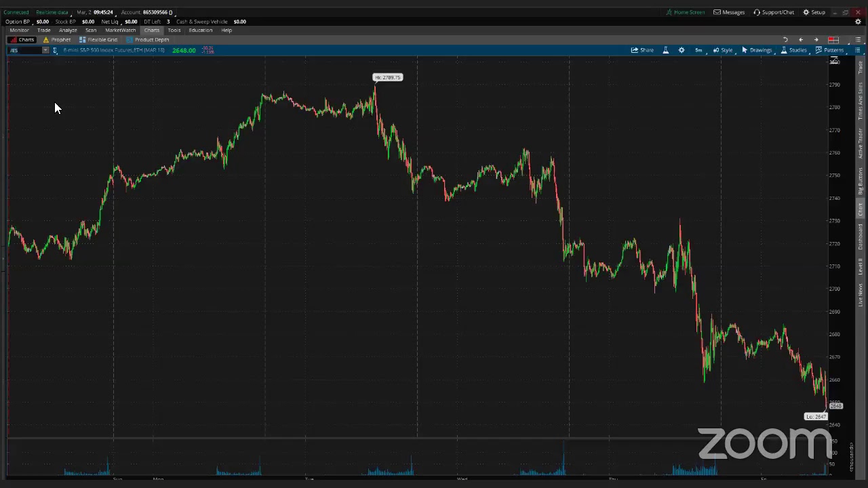Click the last price 2648.00 in the header
Viewport: 868px width, 488px height.
184,50
